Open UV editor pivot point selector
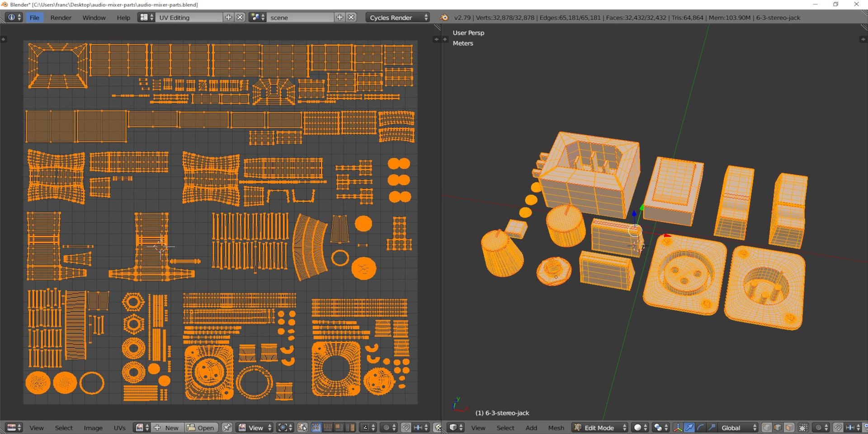This screenshot has height=434, width=868. click(x=285, y=427)
